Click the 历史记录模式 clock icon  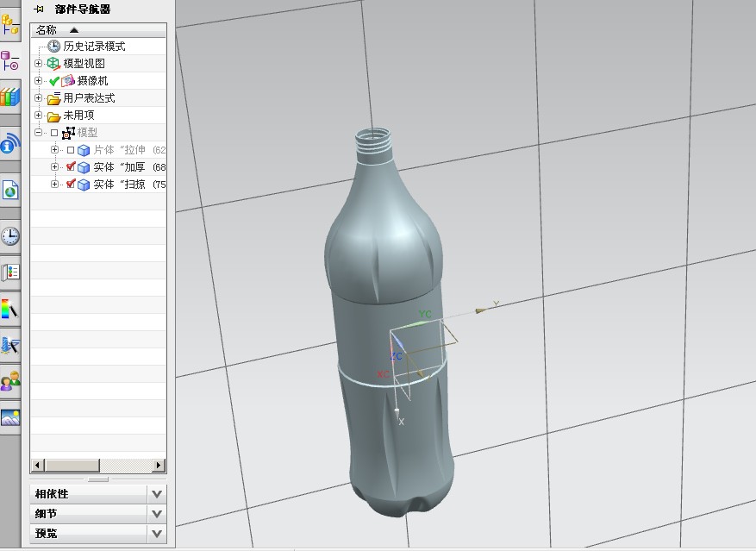[53, 47]
